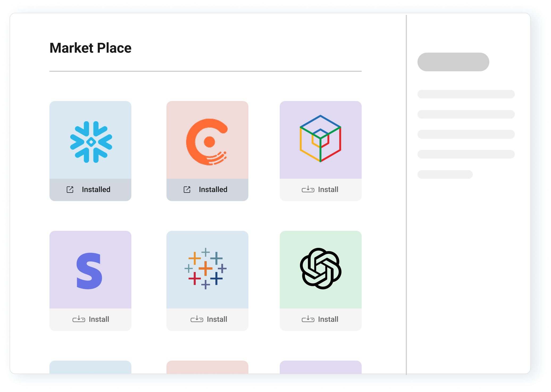Click download icon under OpenAI card
This screenshot has width=551, height=392.
click(x=308, y=319)
